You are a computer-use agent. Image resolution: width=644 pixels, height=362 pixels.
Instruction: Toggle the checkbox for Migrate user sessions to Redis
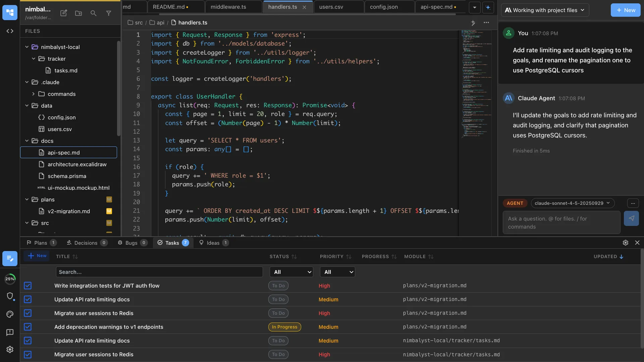click(x=28, y=313)
